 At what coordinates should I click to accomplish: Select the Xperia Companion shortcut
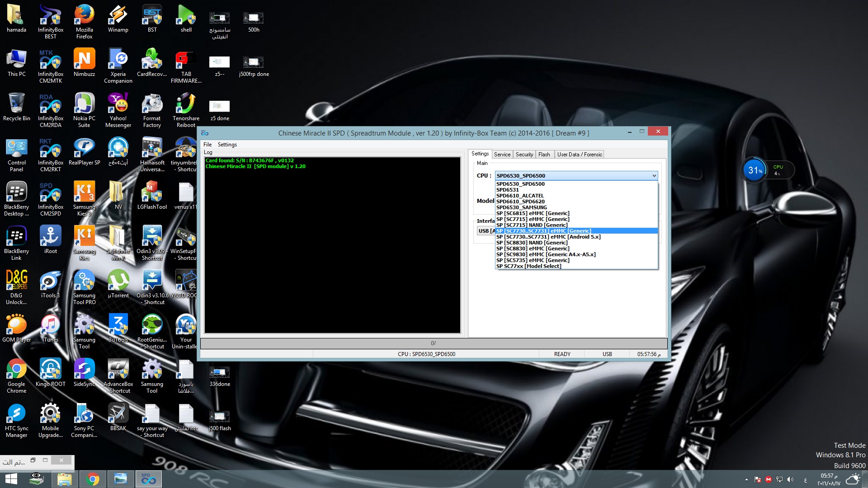click(x=118, y=66)
